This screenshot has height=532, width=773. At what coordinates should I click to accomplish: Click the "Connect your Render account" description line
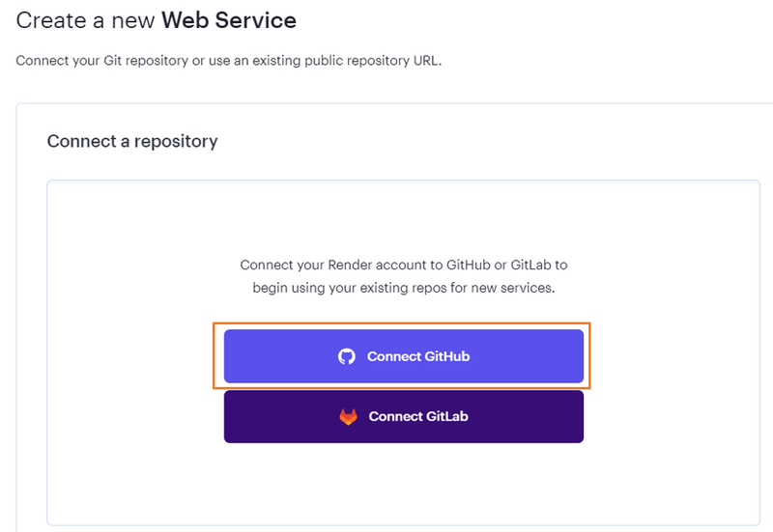[404, 264]
